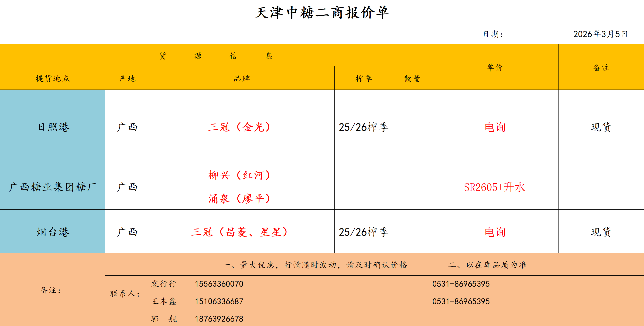Click phone number 15563360070
This screenshot has height=326, width=644.
[219, 284]
